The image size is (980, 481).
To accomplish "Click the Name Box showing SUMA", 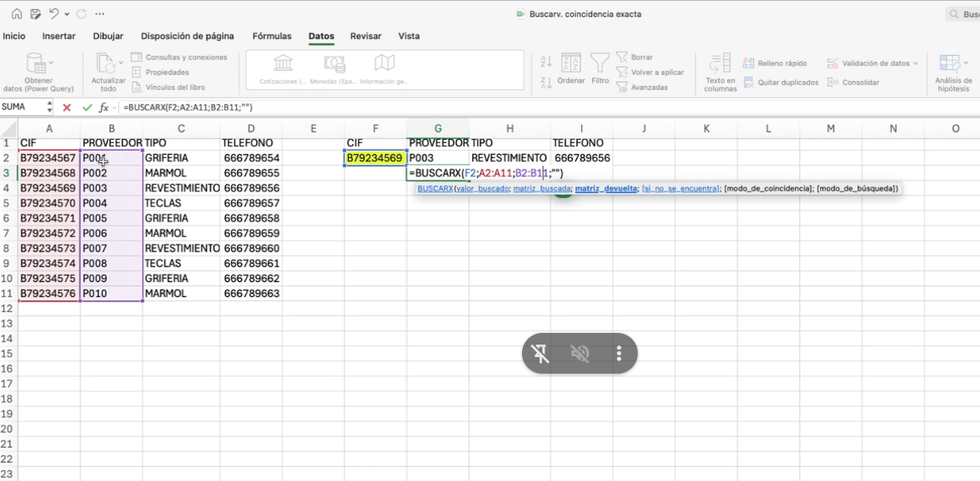I will click(x=21, y=107).
